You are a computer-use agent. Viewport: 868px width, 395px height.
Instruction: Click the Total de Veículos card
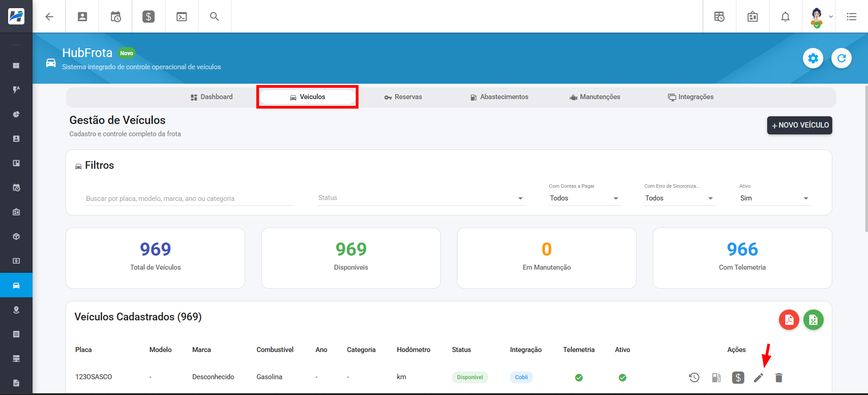(x=155, y=258)
